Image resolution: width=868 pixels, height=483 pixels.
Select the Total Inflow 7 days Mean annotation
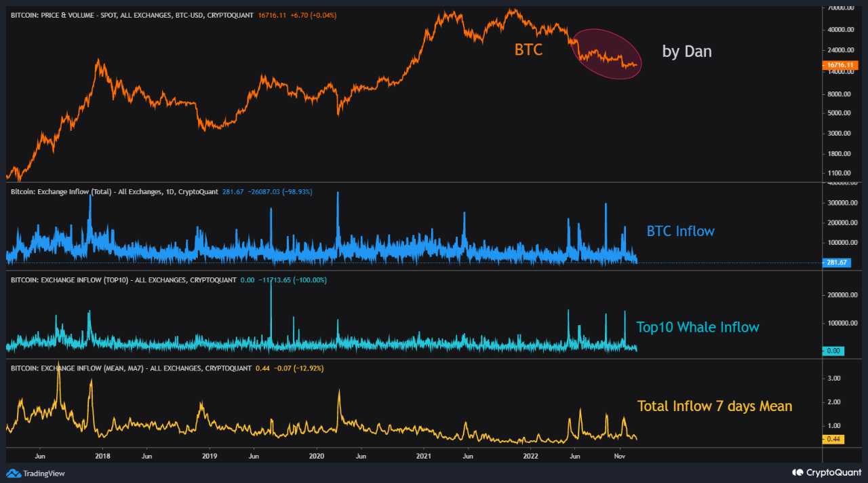pos(715,406)
